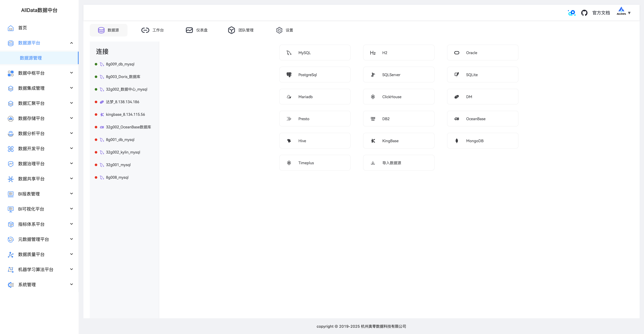Click the 机器学习算法平台 sidebar icon

[10, 270]
